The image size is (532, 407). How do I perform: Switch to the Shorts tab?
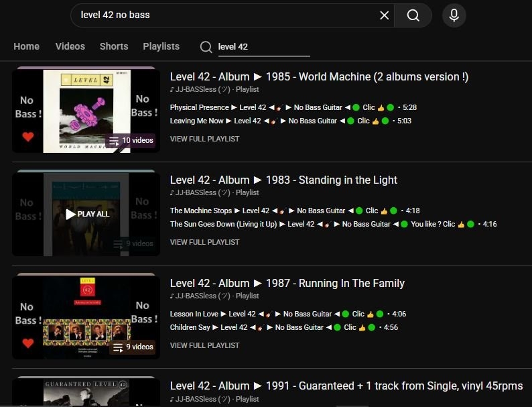114,46
